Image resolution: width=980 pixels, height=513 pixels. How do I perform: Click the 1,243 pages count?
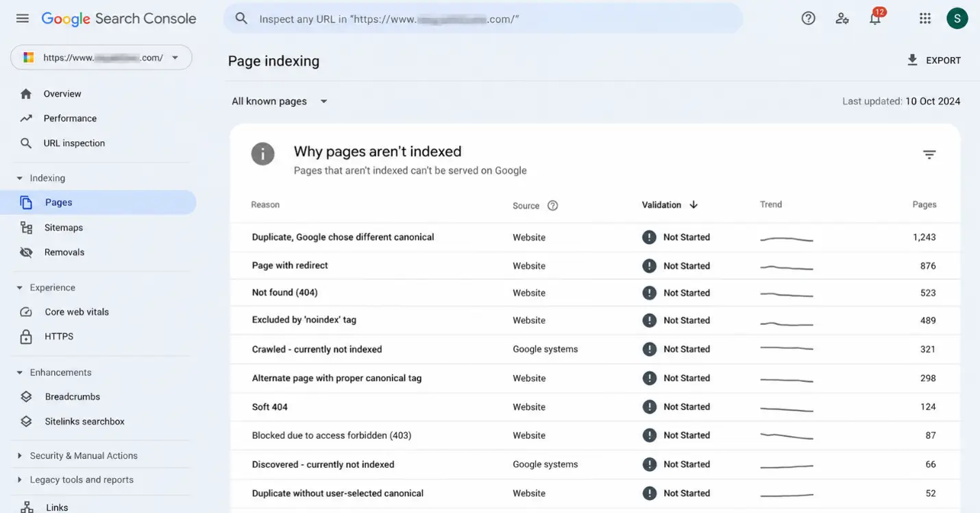924,237
